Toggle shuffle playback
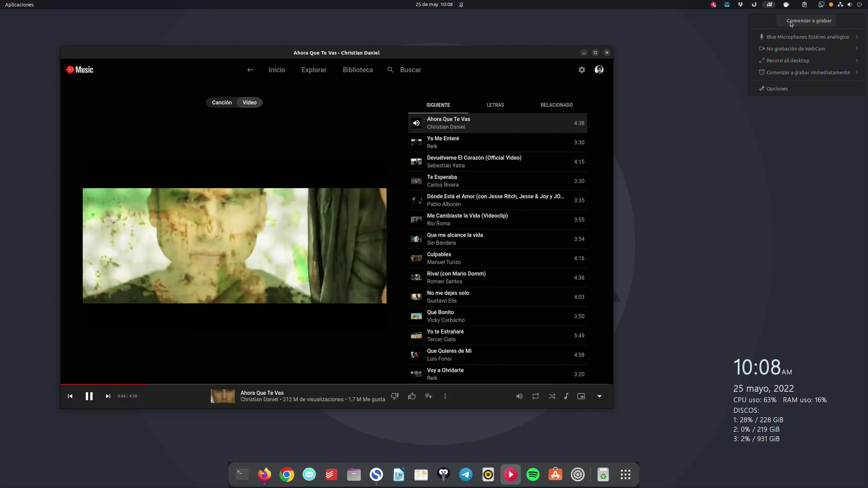This screenshot has width=868, height=488. [x=552, y=396]
